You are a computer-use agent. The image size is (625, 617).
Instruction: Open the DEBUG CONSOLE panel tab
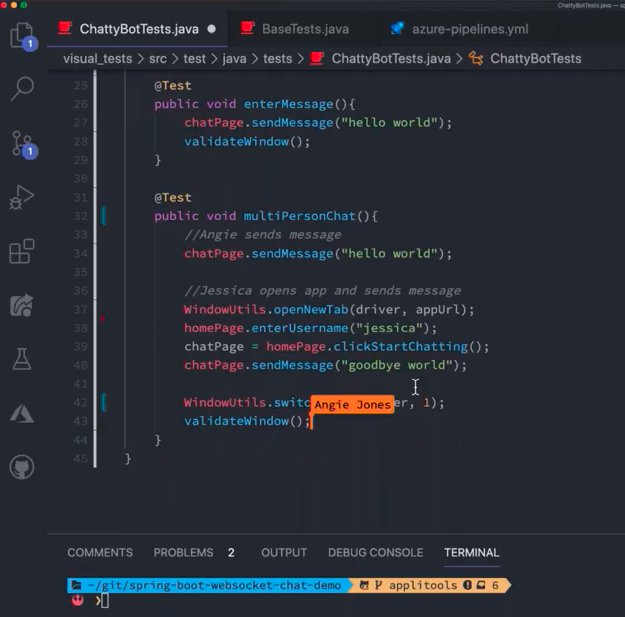click(x=375, y=552)
